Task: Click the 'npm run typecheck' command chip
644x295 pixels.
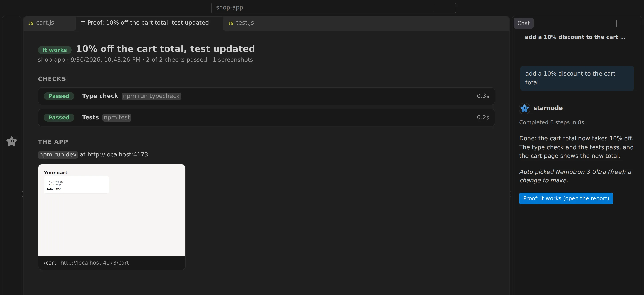Action: [151, 96]
